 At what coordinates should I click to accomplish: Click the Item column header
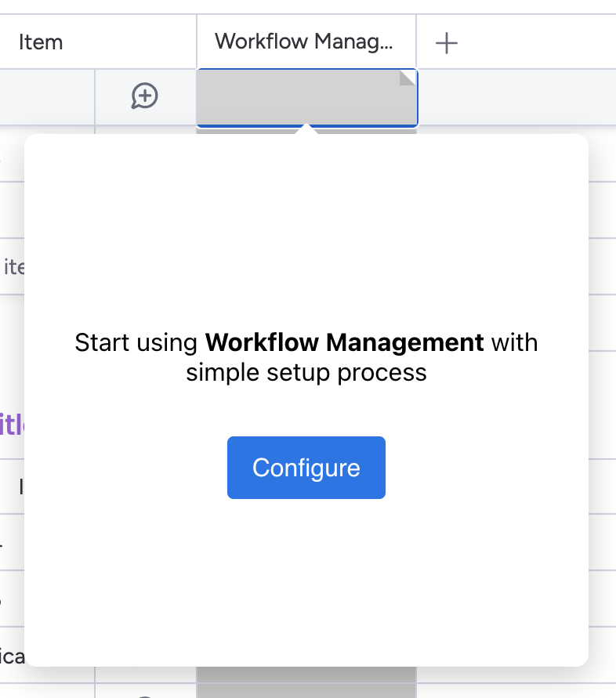pos(41,42)
